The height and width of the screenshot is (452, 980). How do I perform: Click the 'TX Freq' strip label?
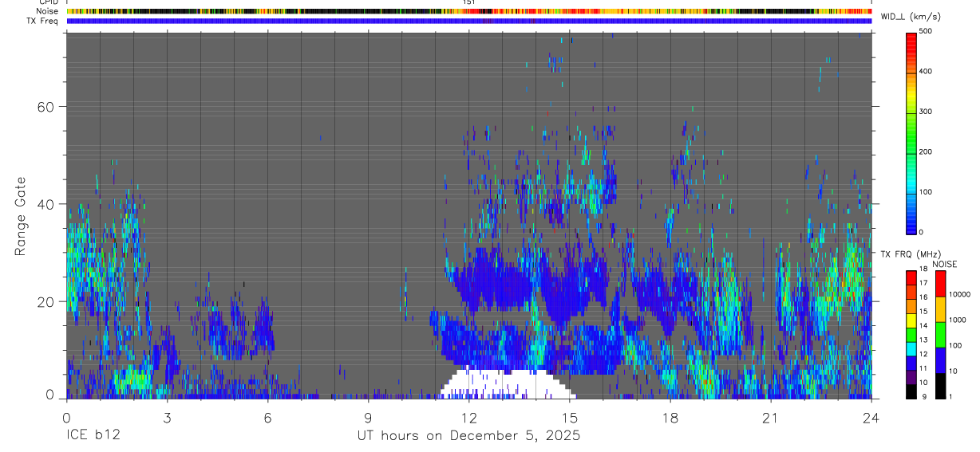pyautogui.click(x=43, y=21)
